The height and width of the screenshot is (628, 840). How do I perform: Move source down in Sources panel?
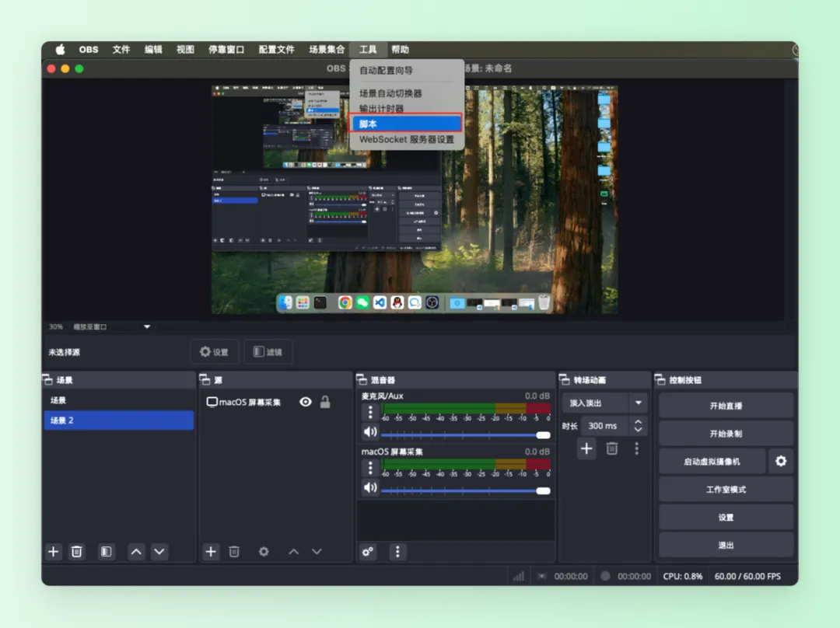point(317,551)
